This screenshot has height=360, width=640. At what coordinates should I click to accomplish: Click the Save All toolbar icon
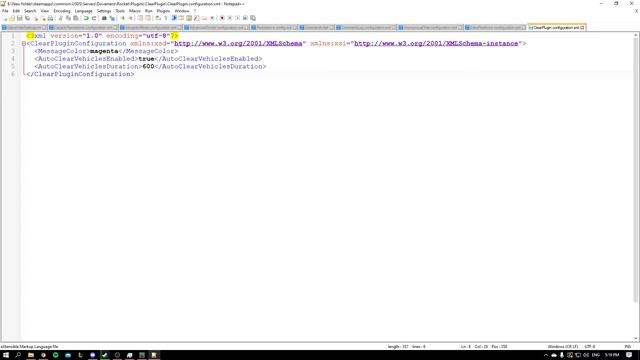click(x=27, y=18)
